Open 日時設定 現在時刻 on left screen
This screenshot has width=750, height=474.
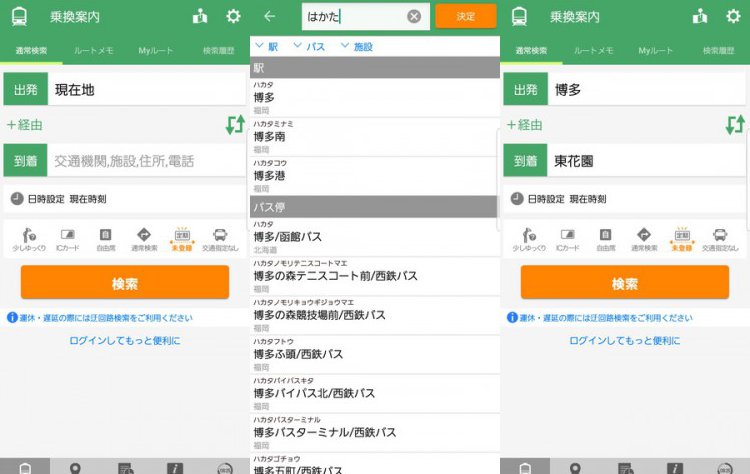124,198
